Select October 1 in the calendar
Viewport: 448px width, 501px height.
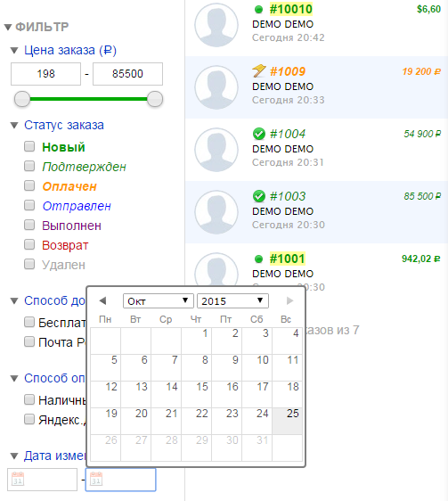pos(196,341)
